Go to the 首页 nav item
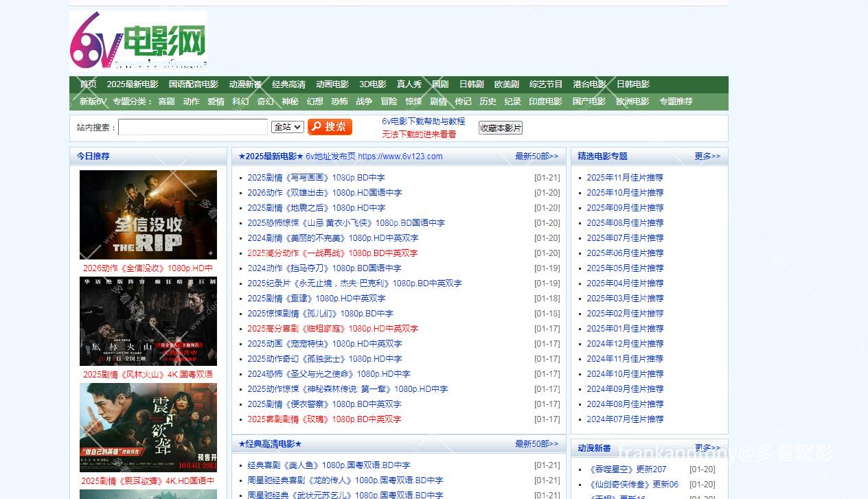The width and height of the screenshot is (868, 499). 88,84
